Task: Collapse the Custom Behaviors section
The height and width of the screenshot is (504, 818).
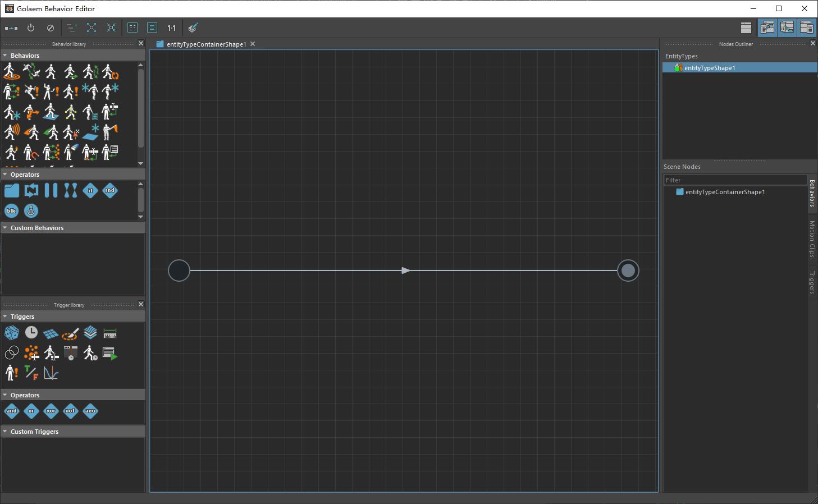Action: 5,228
